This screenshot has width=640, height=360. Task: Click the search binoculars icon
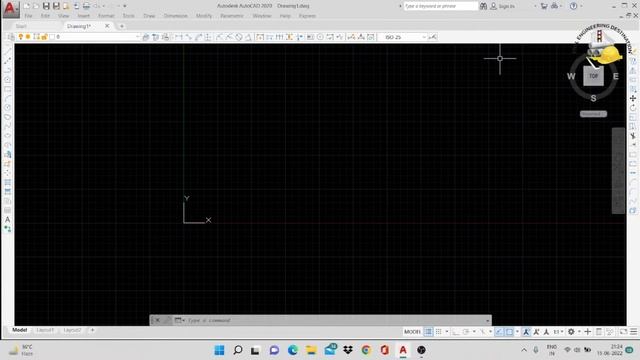(483, 6)
